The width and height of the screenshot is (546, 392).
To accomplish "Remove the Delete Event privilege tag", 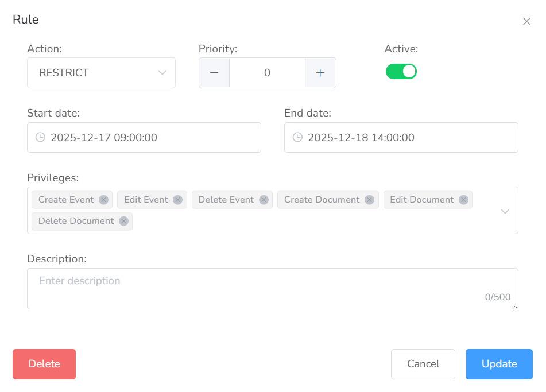I will (264, 200).
